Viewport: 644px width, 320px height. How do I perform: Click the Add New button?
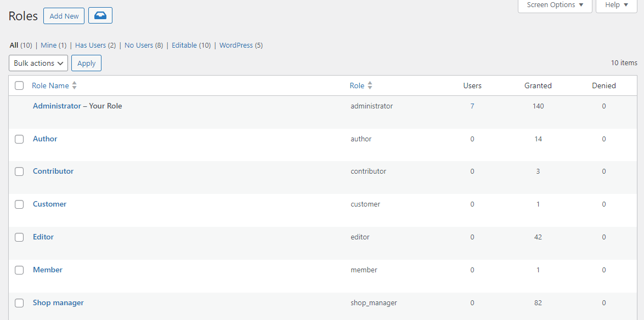pos(64,15)
